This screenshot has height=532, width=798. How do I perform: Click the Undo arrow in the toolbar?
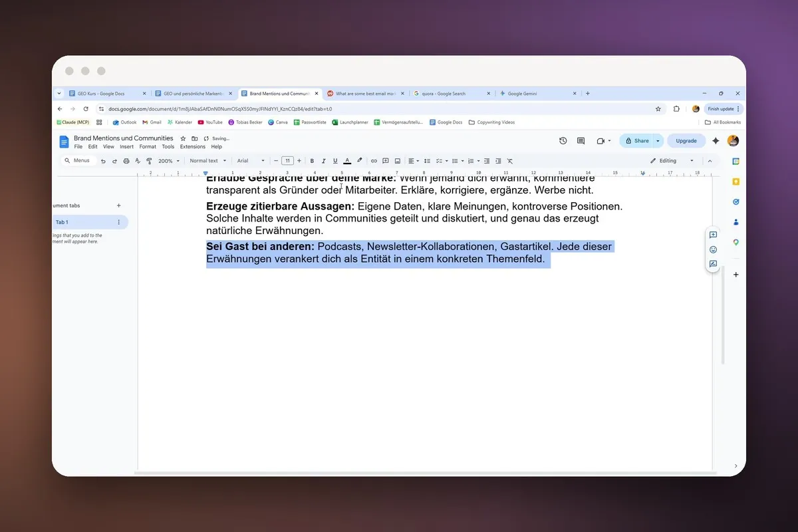point(103,161)
